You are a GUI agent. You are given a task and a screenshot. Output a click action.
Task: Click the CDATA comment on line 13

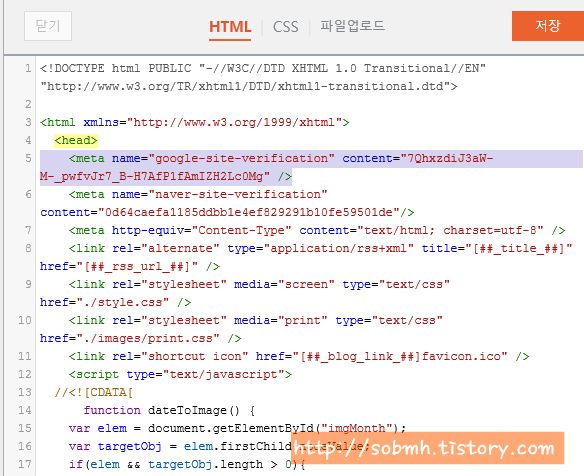(x=93, y=392)
